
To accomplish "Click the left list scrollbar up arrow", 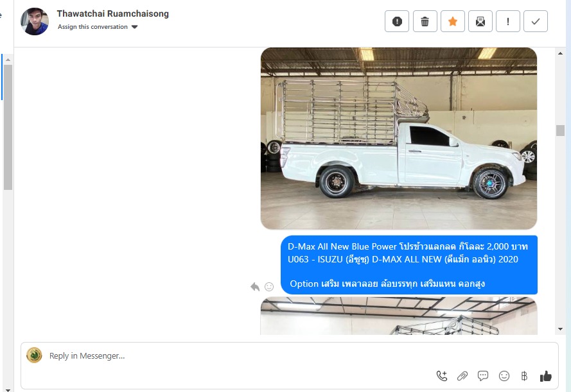I will [x=8, y=60].
